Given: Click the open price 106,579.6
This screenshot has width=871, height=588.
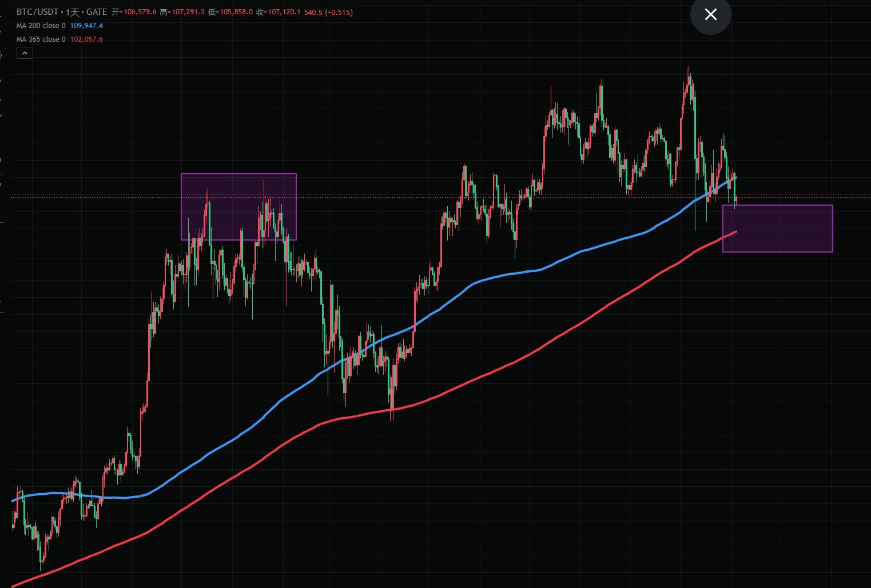Looking at the screenshot, I should (139, 12).
